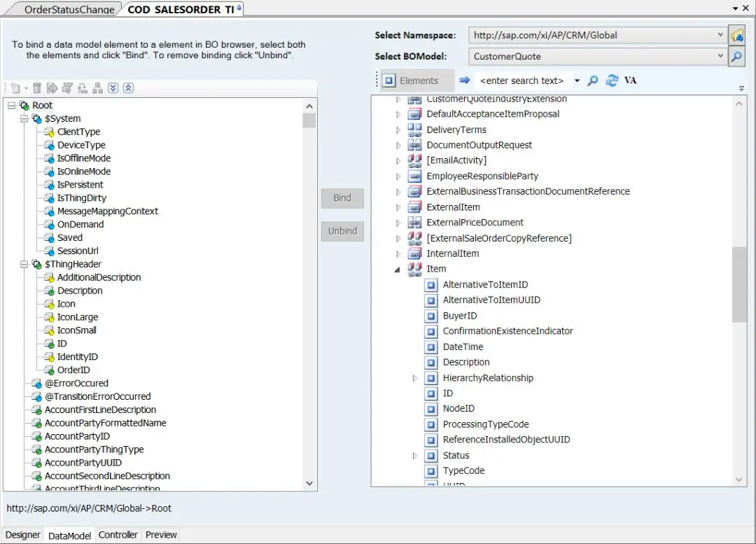Collapse the $ThingHeader node

pos(24,264)
